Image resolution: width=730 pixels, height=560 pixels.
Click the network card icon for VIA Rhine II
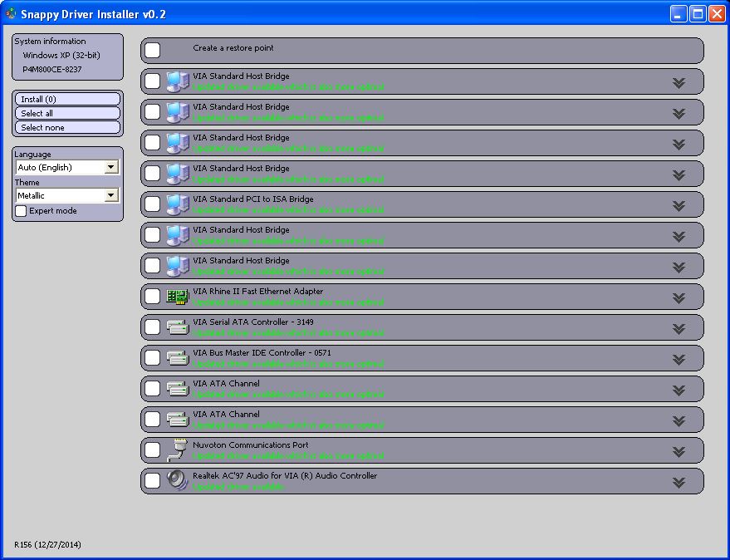178,297
